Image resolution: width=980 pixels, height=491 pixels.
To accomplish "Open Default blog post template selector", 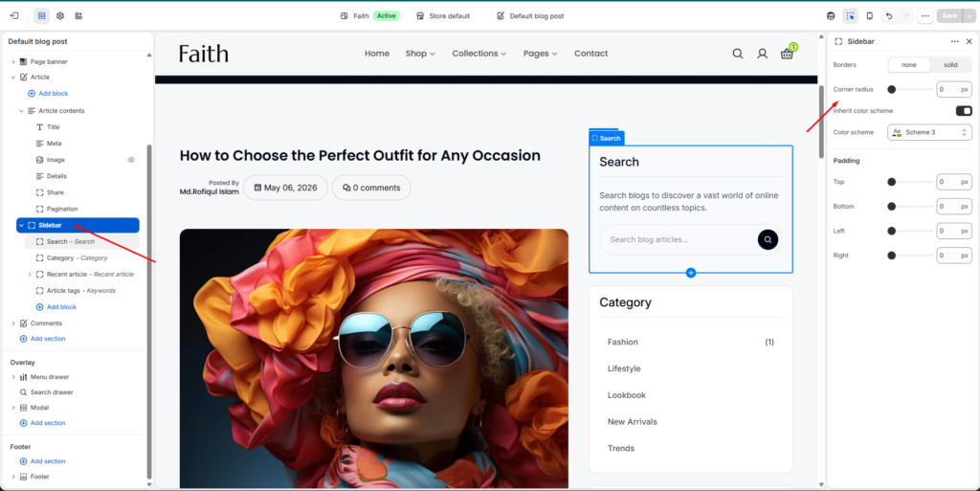I will click(530, 16).
